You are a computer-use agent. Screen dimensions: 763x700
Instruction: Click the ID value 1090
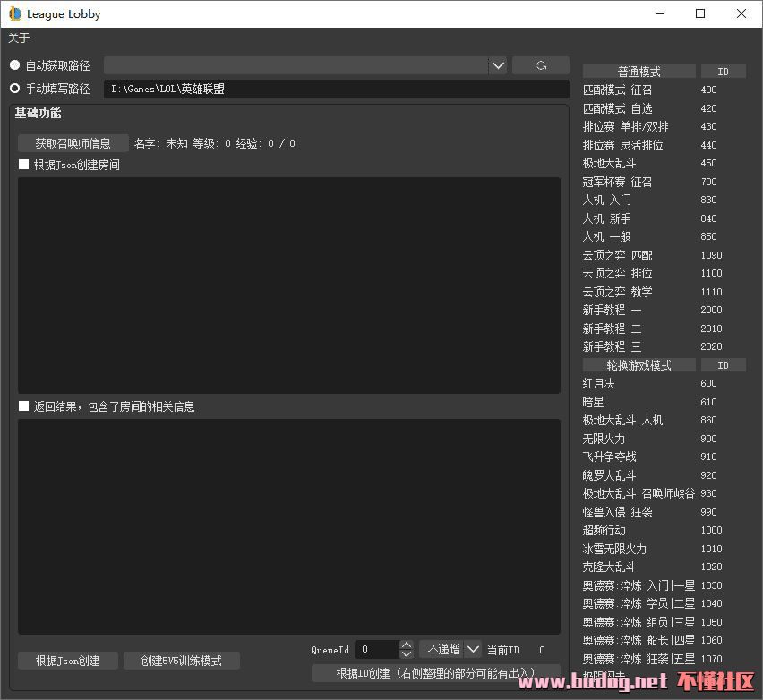point(711,255)
